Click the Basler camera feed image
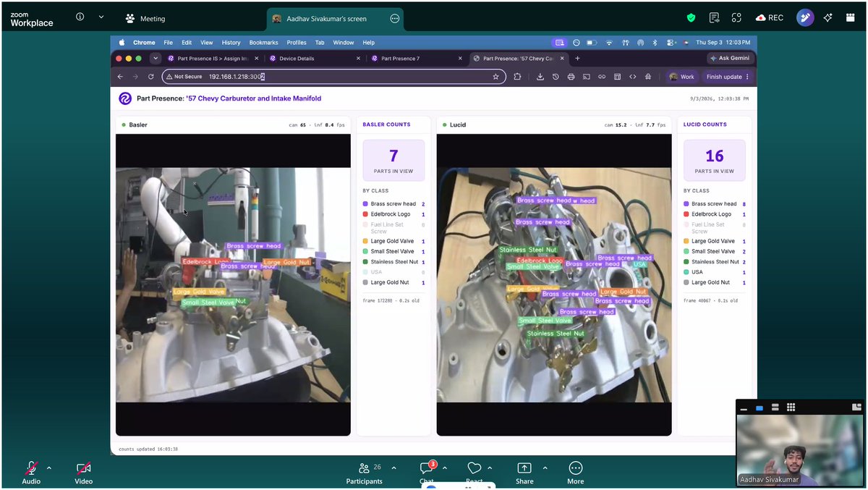This screenshot has width=868, height=490. 233,285
